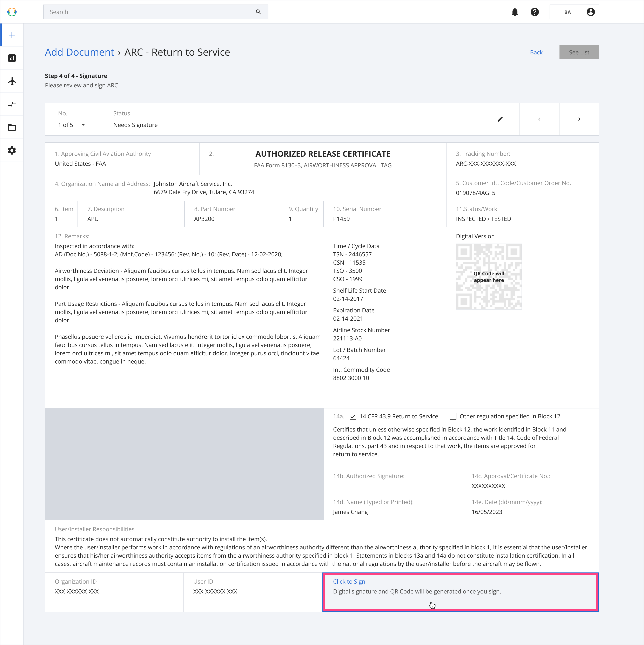This screenshot has width=644, height=645.
Task: Select expiration date 02-14-2021
Action: click(x=348, y=319)
